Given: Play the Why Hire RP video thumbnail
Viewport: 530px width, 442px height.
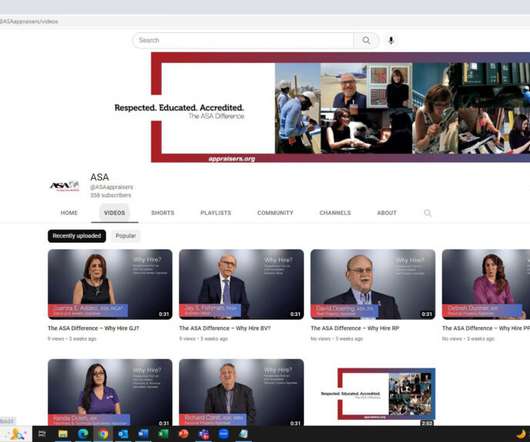Looking at the screenshot, I should pos(373,284).
